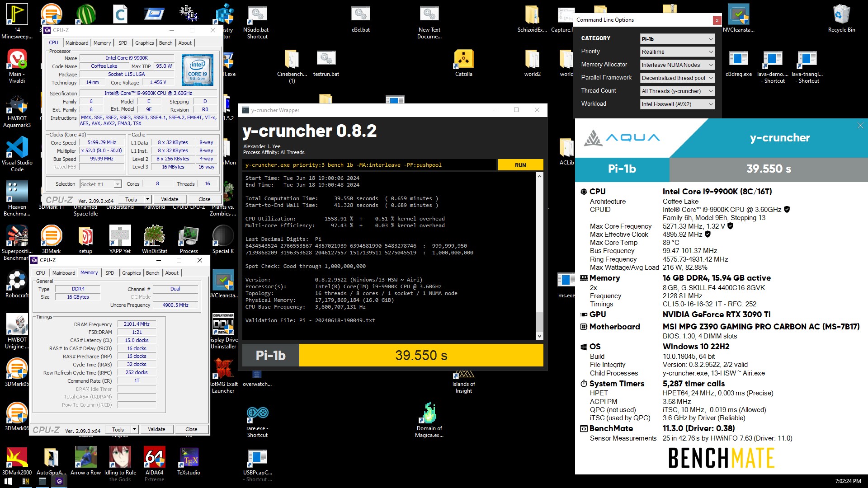Screen dimensions: 868x488
Task: Click y-cruncher output vertical scrollbar
Action: point(539,256)
